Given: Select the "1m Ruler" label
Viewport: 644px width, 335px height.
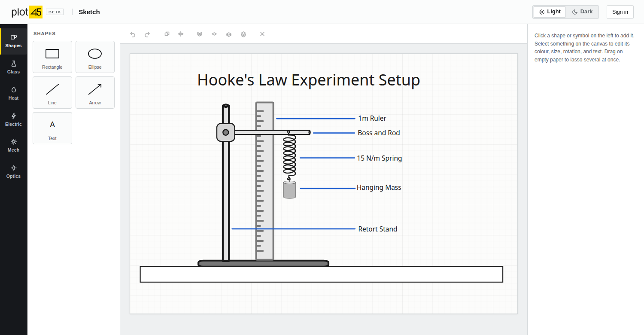Looking at the screenshot, I should [372, 118].
